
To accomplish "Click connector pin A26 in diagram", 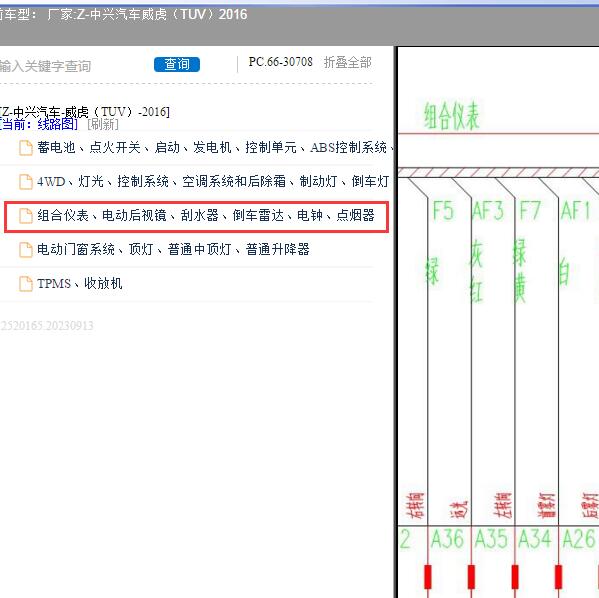I will click(x=579, y=539).
